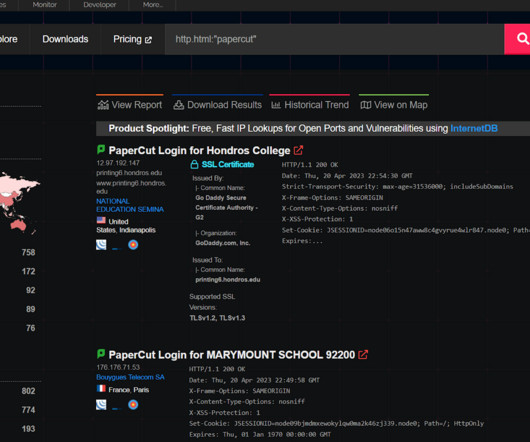530x442 pixels.
Task: Click the Expires: Thu, 01 Jan 1970 line
Action: click(260, 435)
